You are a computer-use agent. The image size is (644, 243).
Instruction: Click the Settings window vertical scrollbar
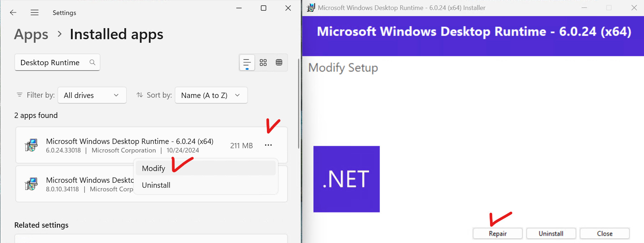(x=299, y=103)
